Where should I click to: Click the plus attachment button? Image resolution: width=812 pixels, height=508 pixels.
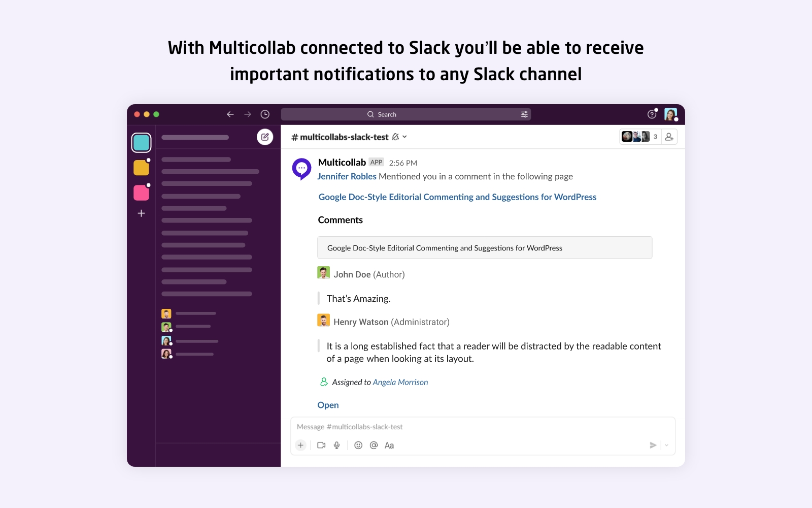click(300, 445)
